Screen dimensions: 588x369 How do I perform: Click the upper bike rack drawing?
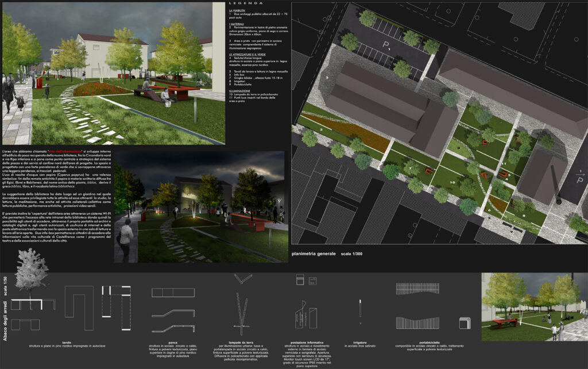coord(417,289)
